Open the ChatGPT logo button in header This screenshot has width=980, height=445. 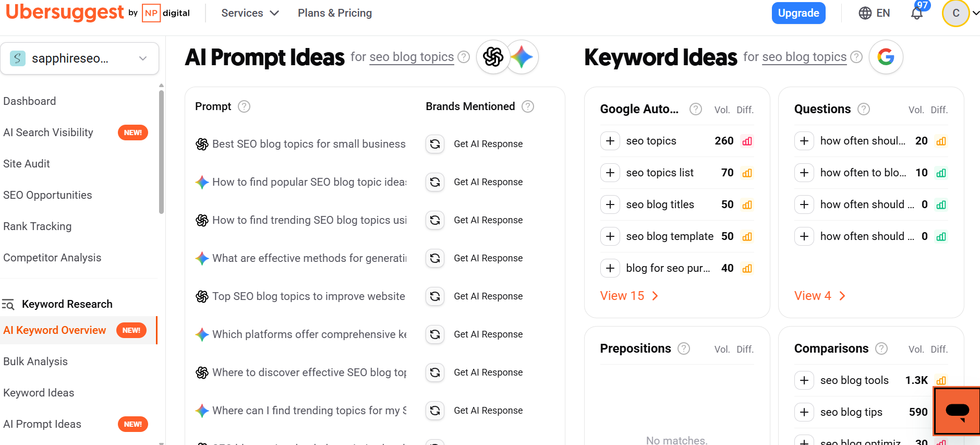pos(493,57)
